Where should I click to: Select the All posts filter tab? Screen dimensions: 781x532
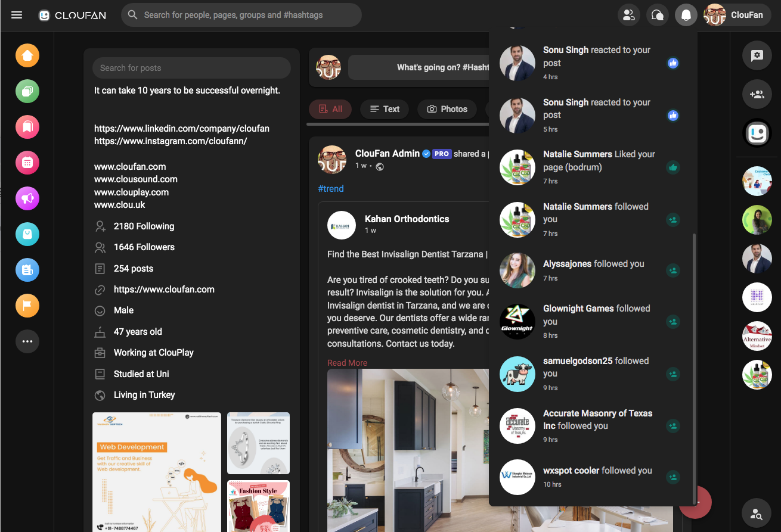[330, 109]
